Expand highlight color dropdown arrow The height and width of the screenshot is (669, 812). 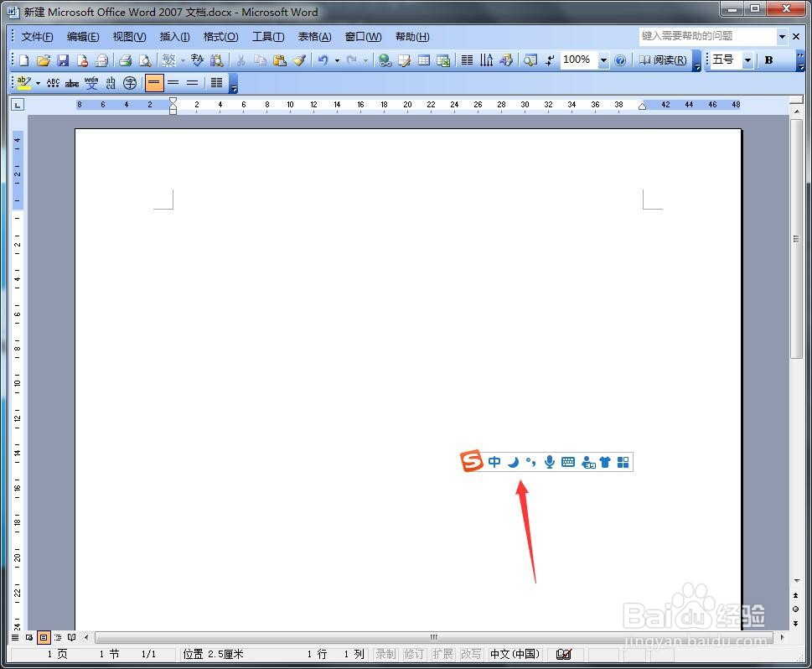[x=38, y=82]
